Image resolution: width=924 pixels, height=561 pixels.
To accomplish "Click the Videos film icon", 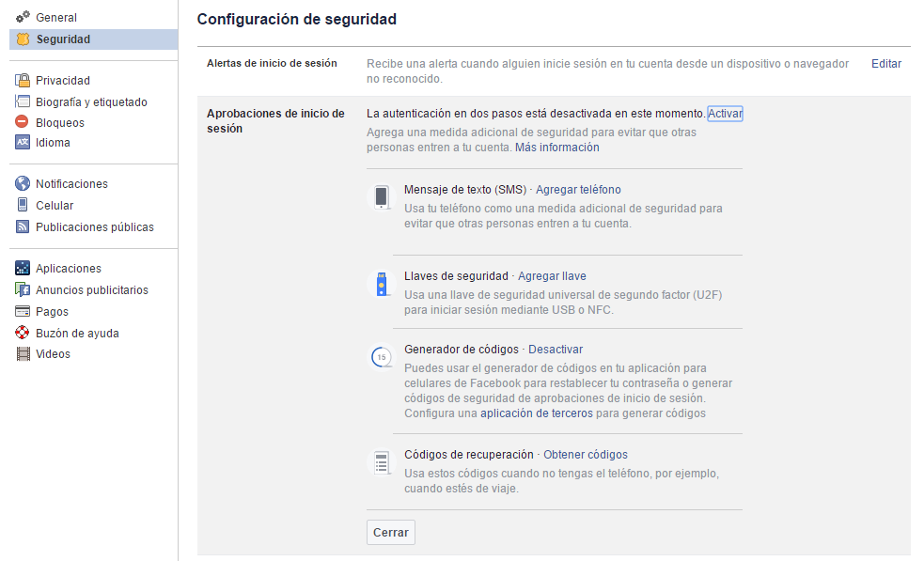I will 23,353.
